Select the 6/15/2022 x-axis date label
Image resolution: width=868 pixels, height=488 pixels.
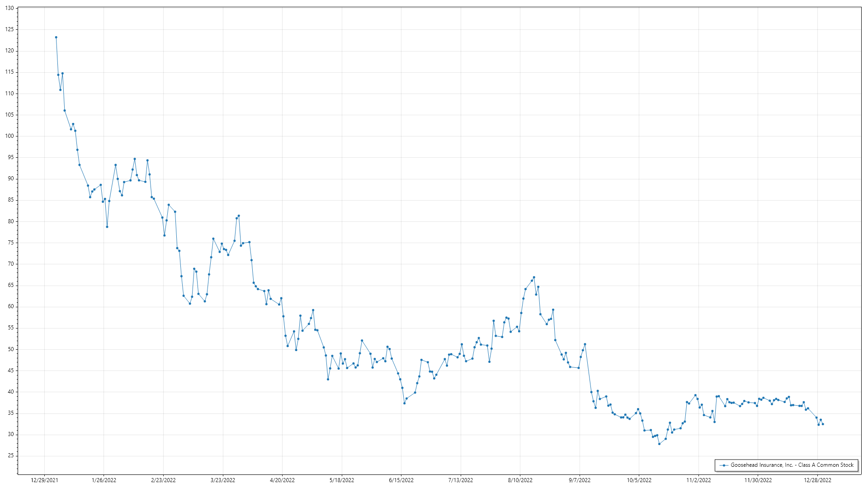401,480
